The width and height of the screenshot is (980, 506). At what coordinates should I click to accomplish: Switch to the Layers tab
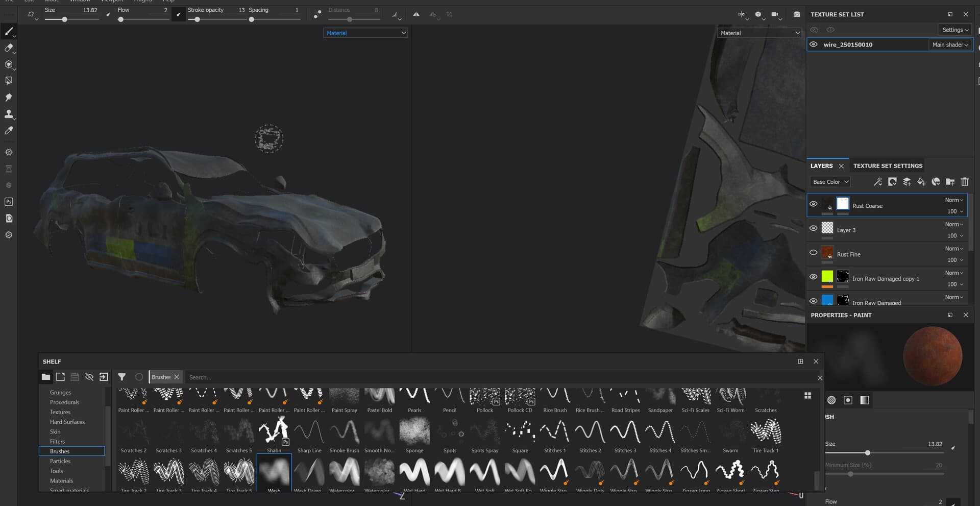(821, 166)
